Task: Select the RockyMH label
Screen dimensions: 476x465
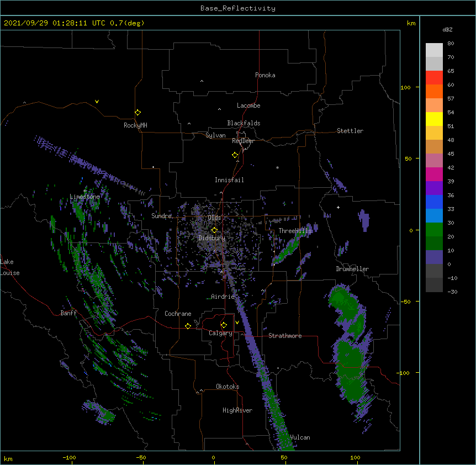Action: pos(135,125)
